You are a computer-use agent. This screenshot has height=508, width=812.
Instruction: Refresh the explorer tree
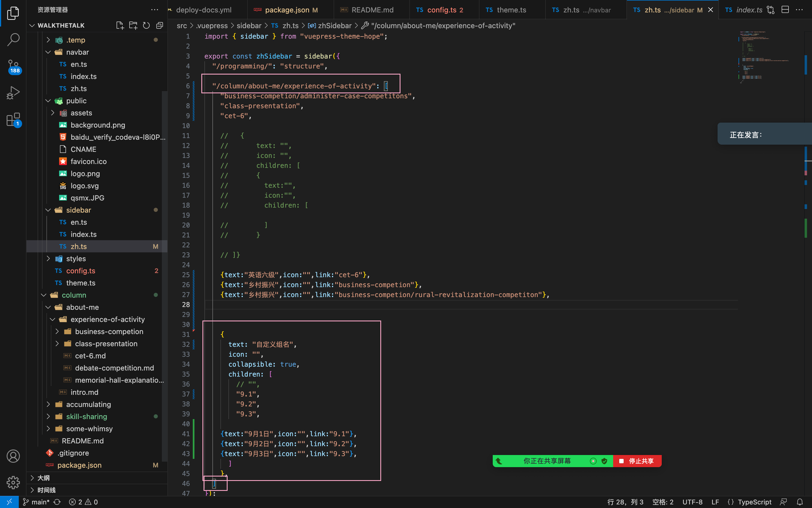tap(146, 25)
